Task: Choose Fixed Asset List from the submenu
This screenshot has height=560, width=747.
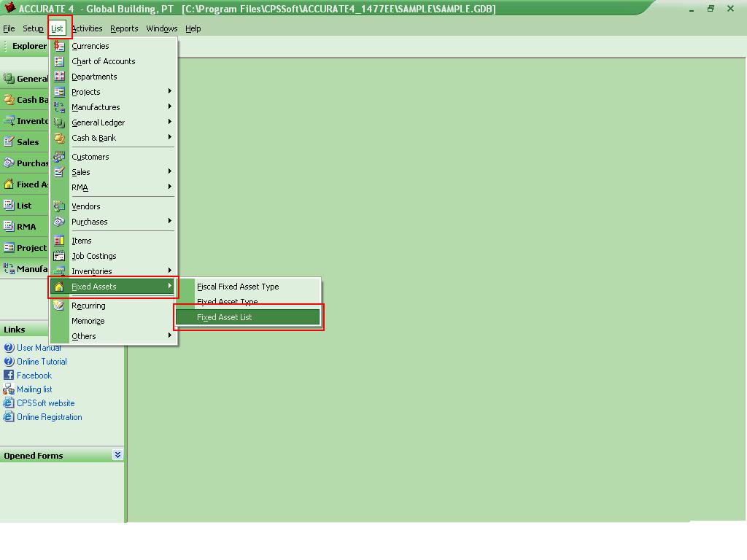Action: click(247, 316)
